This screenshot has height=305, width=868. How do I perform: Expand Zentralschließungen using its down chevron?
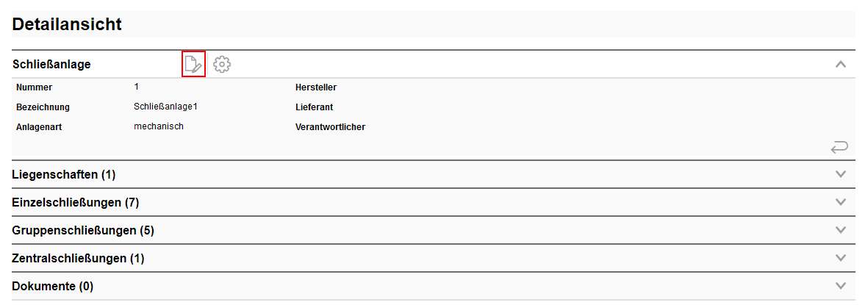pos(842,258)
